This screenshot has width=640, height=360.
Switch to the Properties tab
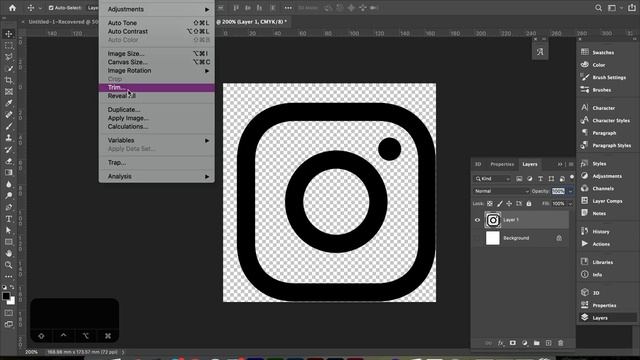coord(502,164)
